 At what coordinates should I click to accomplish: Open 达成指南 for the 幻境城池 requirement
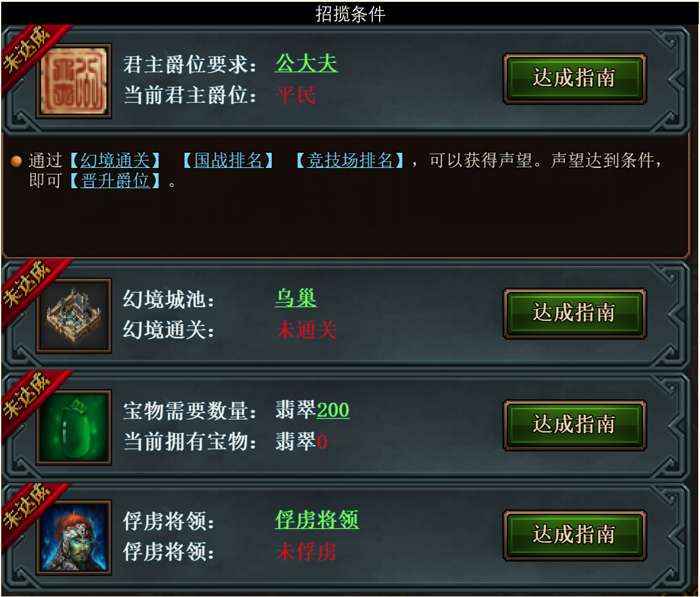(574, 313)
